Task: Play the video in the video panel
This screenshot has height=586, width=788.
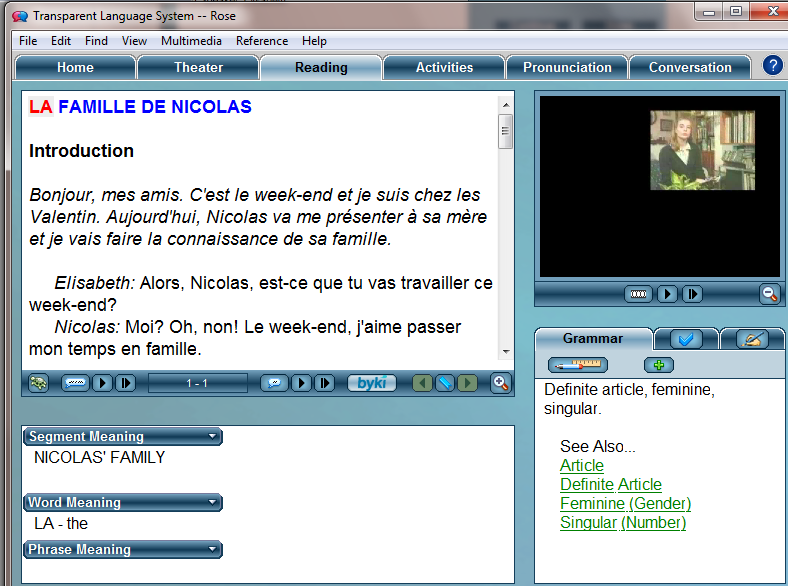Action: (667, 294)
